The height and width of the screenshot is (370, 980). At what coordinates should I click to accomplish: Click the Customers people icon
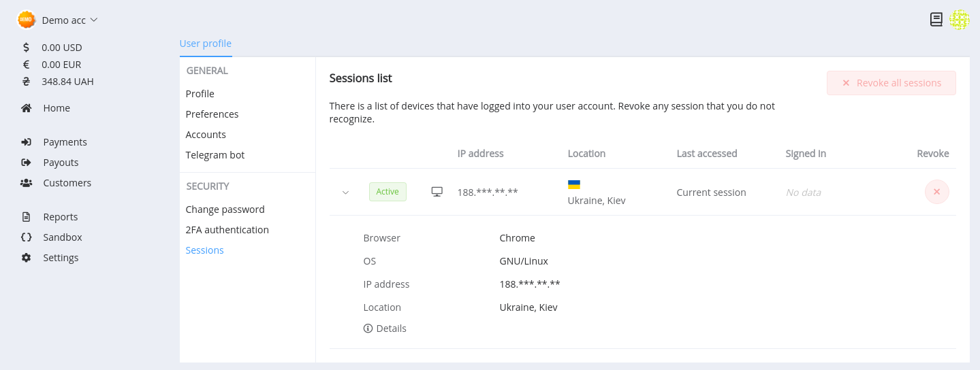coord(27,183)
